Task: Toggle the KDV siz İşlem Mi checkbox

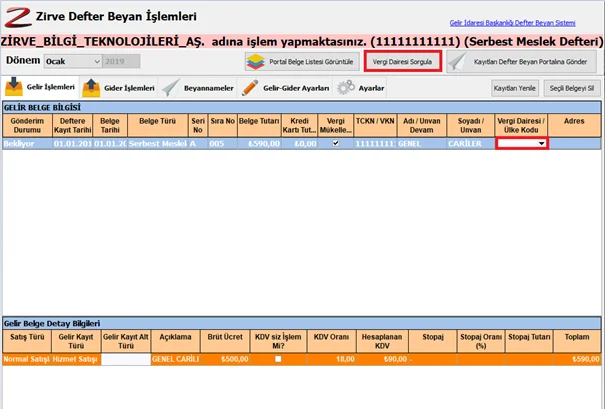Action: (x=278, y=359)
